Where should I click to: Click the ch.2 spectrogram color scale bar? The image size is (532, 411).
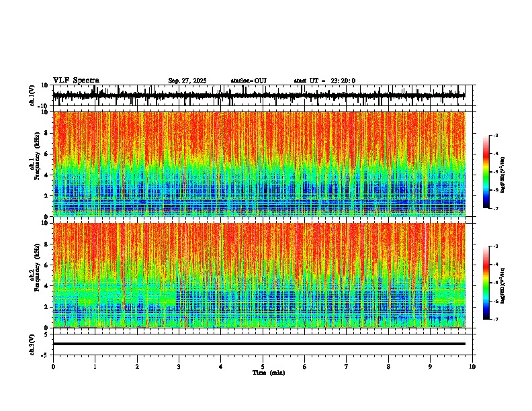coord(486,283)
